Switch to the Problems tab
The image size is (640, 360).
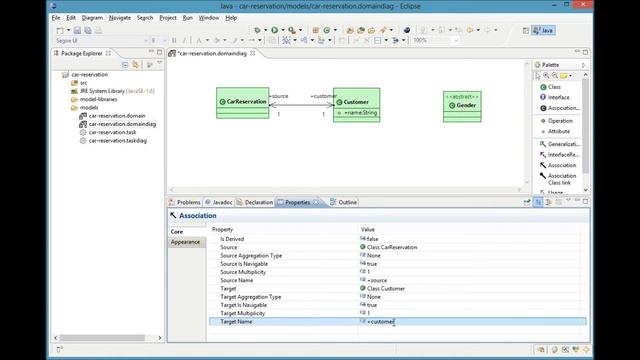184,202
